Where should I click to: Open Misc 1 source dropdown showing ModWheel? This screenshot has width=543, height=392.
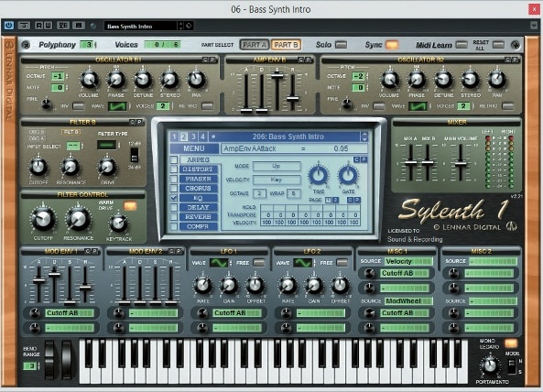pyautogui.click(x=408, y=301)
